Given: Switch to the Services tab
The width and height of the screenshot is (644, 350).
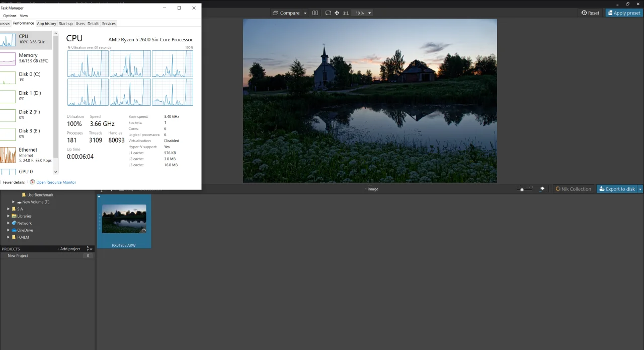Looking at the screenshot, I should point(109,24).
